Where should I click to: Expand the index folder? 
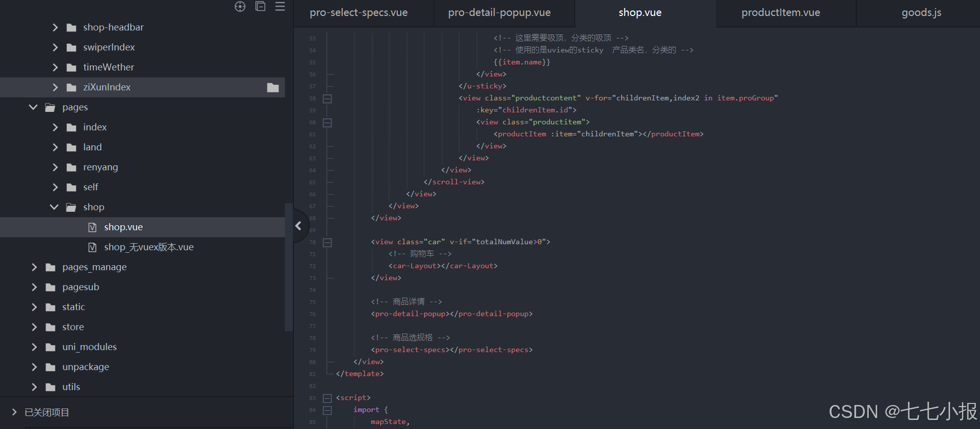coord(55,127)
